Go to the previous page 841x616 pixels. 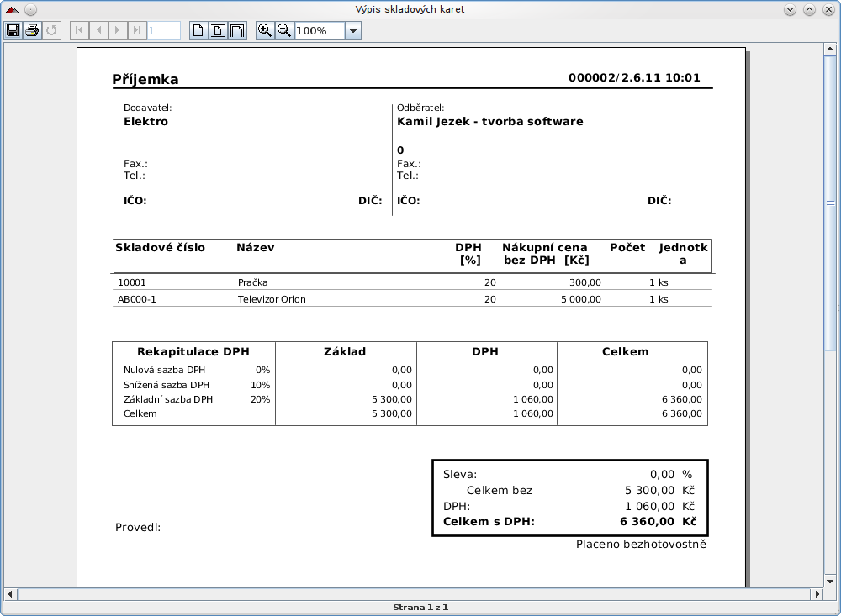(99, 31)
